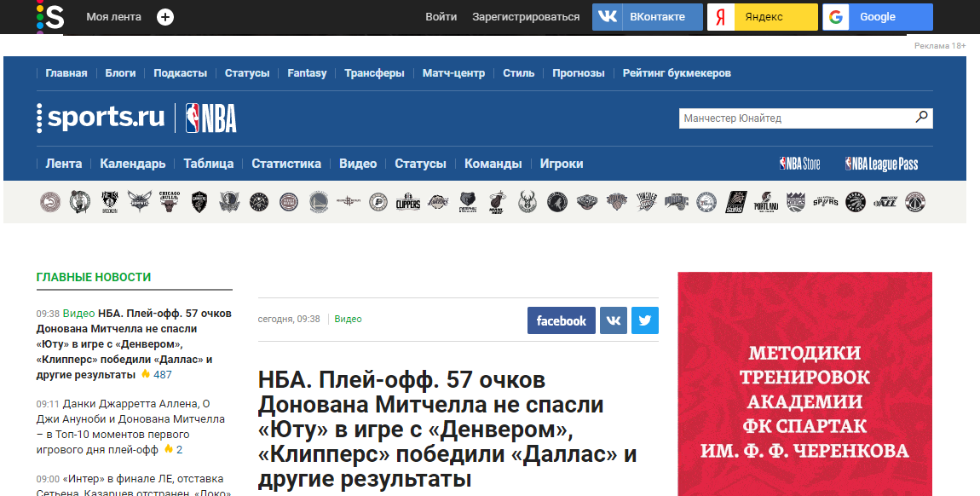Open the Los Angeles Lakers logo
980x496 pixels.
[438, 202]
